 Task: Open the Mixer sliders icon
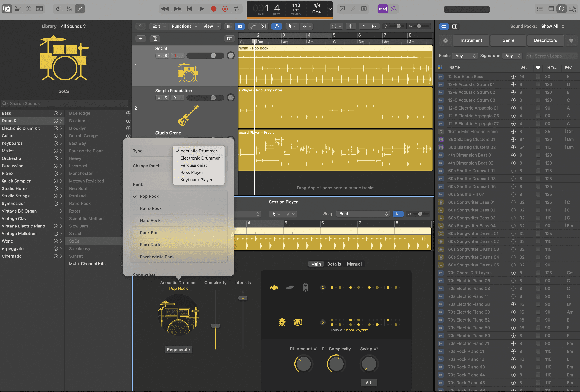[69, 9]
